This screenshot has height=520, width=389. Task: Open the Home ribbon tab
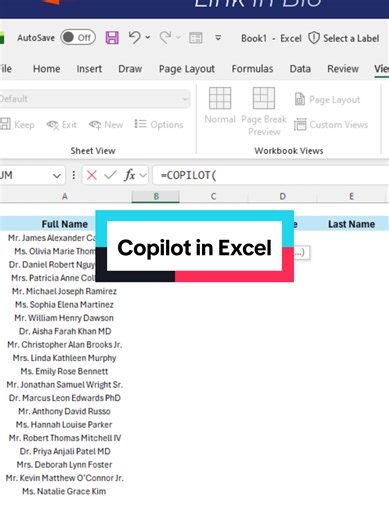[47, 69]
